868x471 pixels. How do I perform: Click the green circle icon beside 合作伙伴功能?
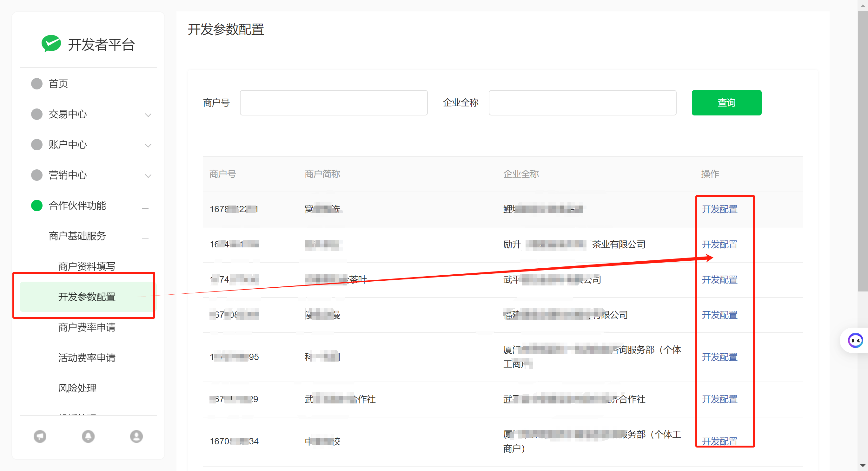[x=37, y=205]
